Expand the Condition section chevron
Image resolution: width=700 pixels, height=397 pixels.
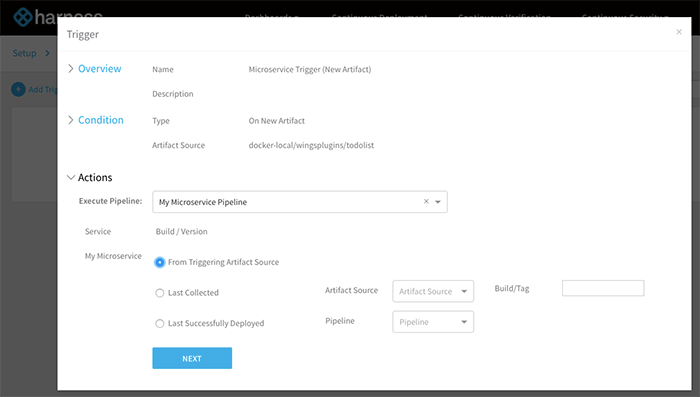pyautogui.click(x=71, y=120)
